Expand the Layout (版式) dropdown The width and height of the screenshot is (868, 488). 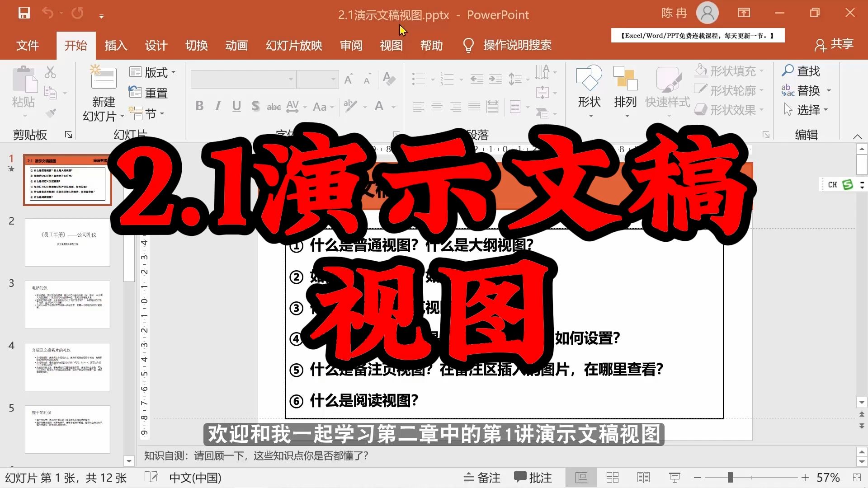tap(174, 72)
